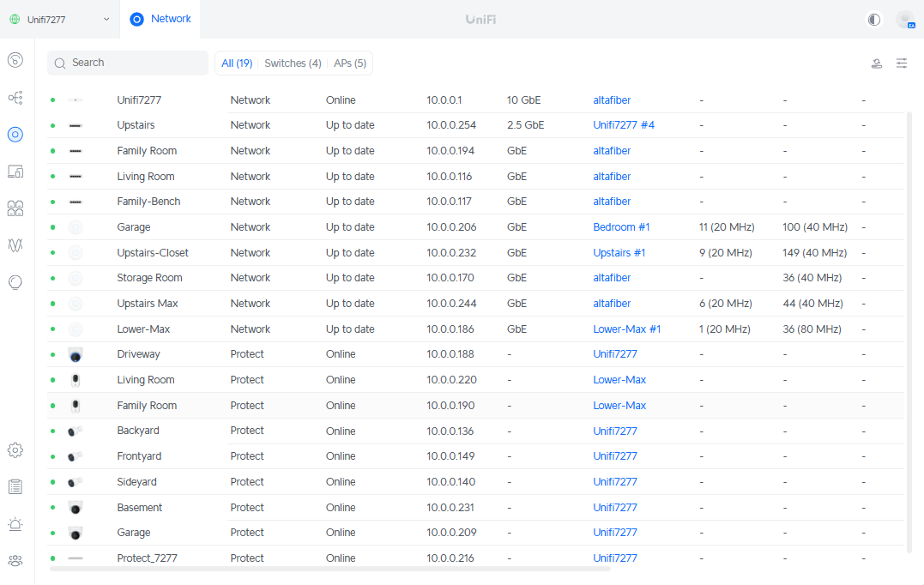Open the Client Devices sidebar icon
The image size is (924, 585).
pyautogui.click(x=15, y=172)
